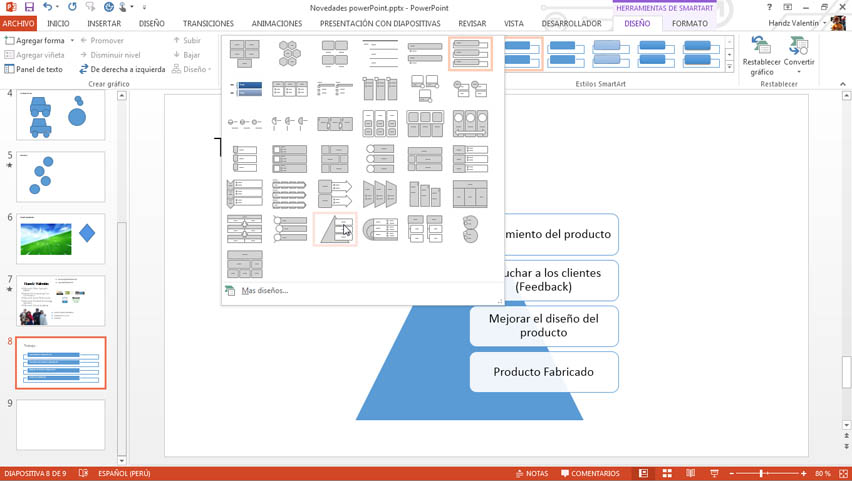The width and height of the screenshot is (852, 481).
Task: Start slideshow from status bar icon
Action: click(714, 473)
